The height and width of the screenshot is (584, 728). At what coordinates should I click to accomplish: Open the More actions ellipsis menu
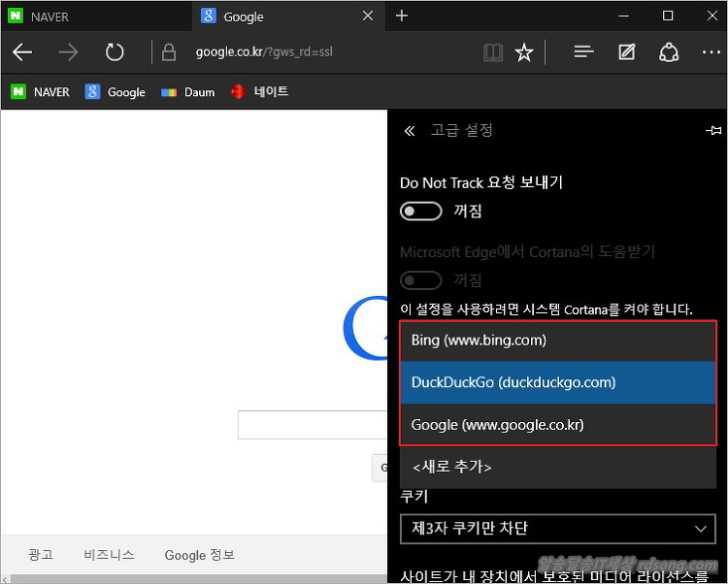coord(711,52)
